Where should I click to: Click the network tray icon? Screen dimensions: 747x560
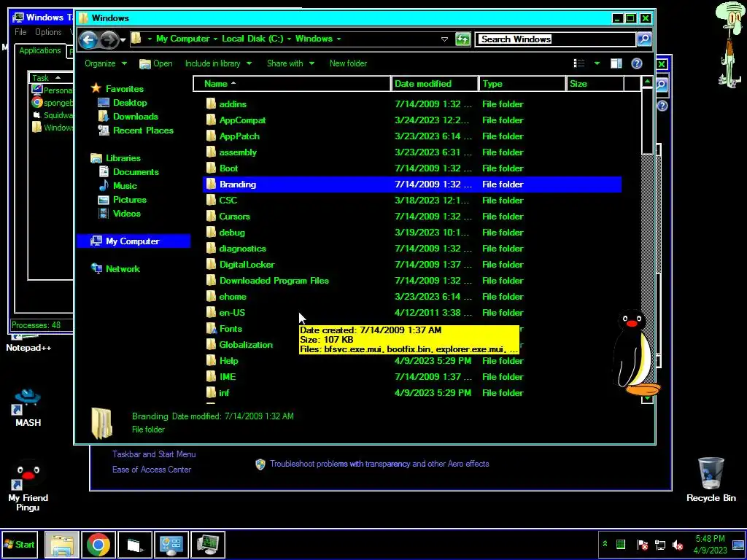click(659, 544)
